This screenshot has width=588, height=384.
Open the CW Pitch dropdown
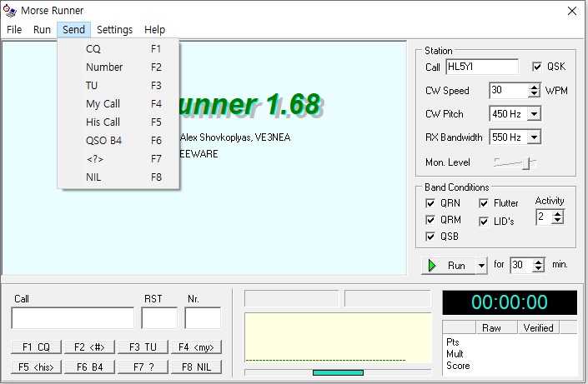coord(534,113)
